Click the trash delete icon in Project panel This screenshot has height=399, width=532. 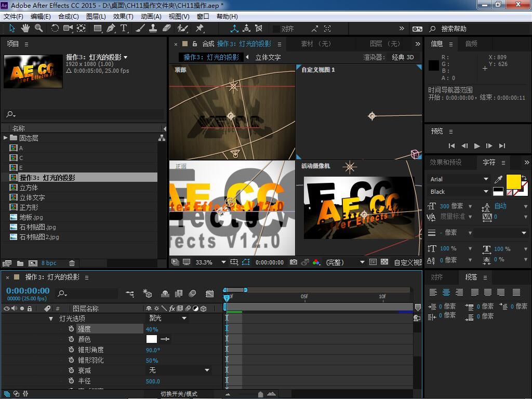(x=72, y=263)
